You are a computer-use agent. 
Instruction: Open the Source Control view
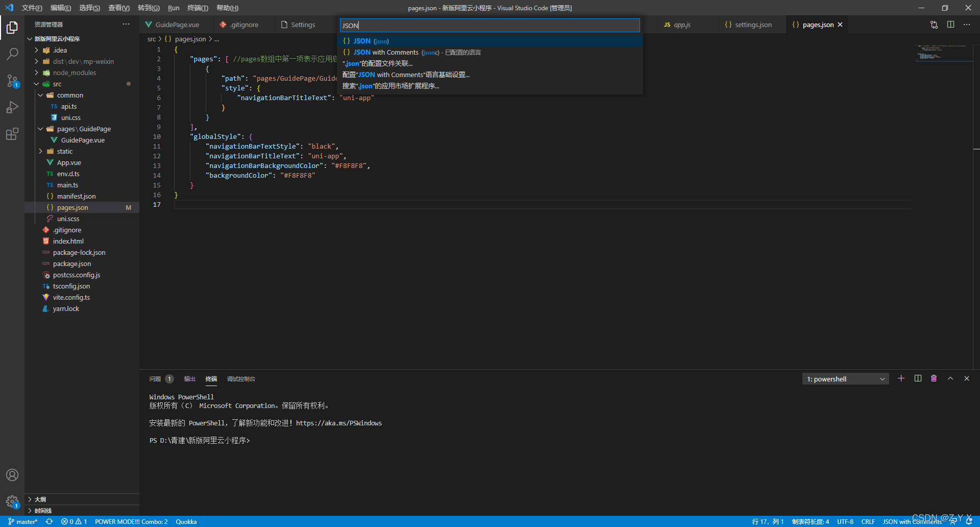click(x=12, y=81)
